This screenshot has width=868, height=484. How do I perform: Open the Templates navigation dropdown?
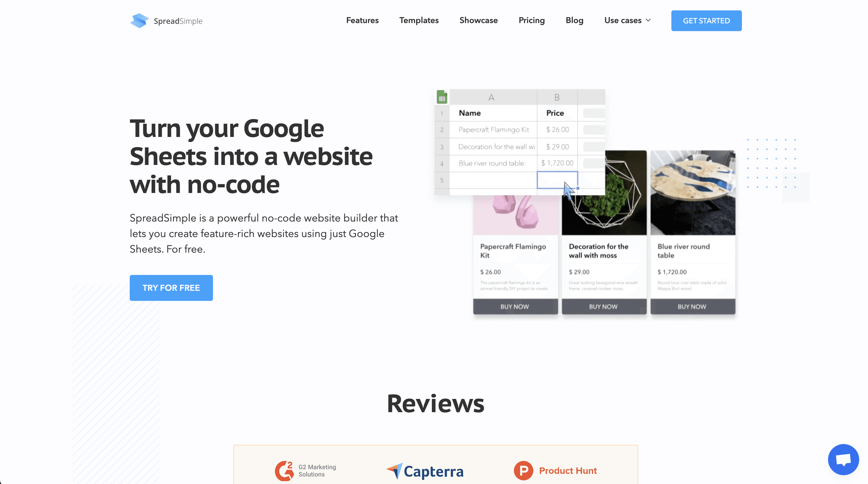click(419, 20)
